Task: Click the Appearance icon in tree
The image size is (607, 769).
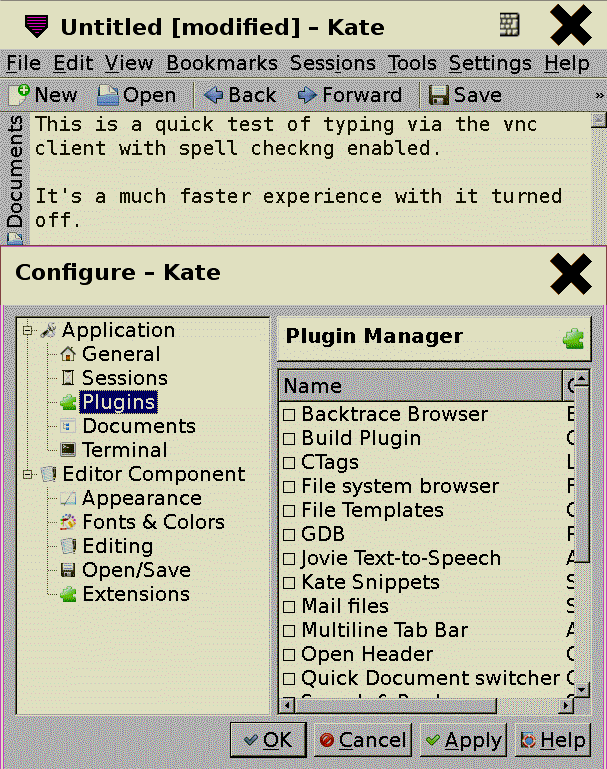Action: click(68, 498)
